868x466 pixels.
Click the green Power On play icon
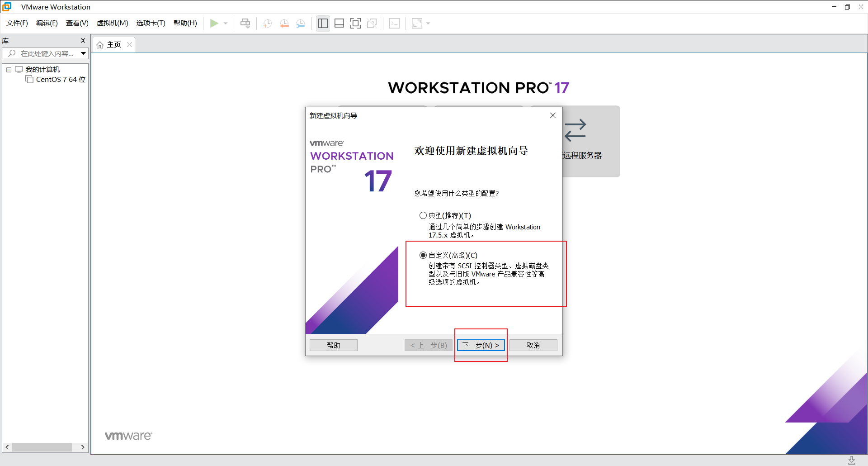214,23
